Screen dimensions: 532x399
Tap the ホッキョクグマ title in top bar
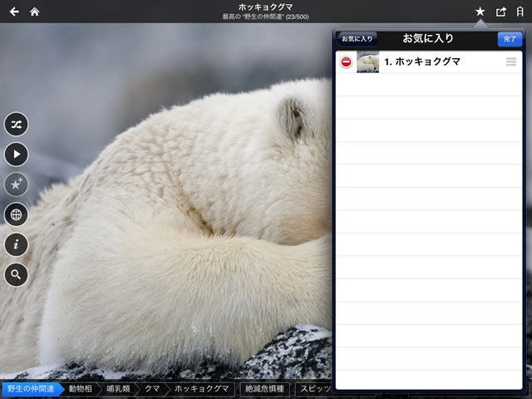[x=265, y=7]
